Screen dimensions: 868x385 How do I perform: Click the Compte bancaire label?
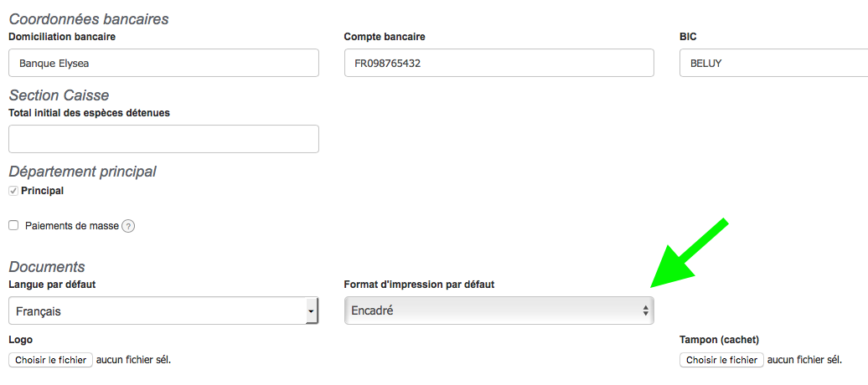coord(385,37)
